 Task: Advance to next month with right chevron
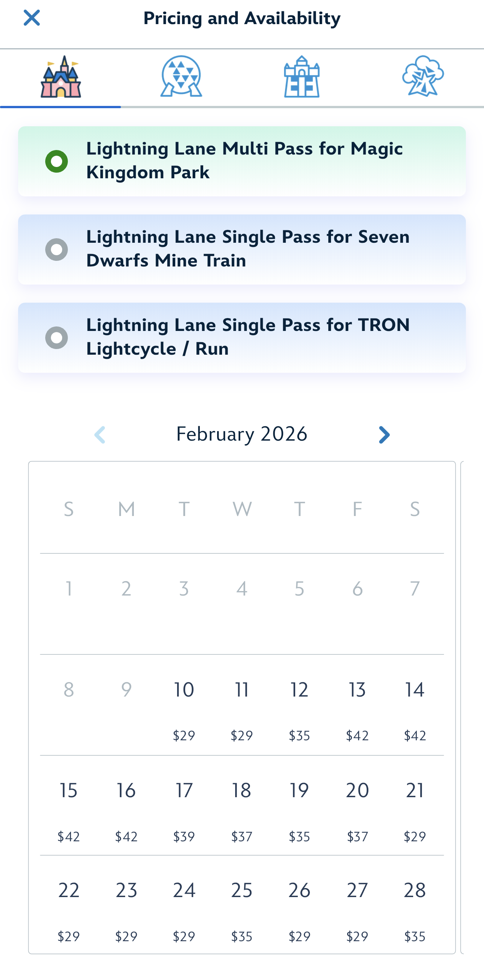pos(384,435)
